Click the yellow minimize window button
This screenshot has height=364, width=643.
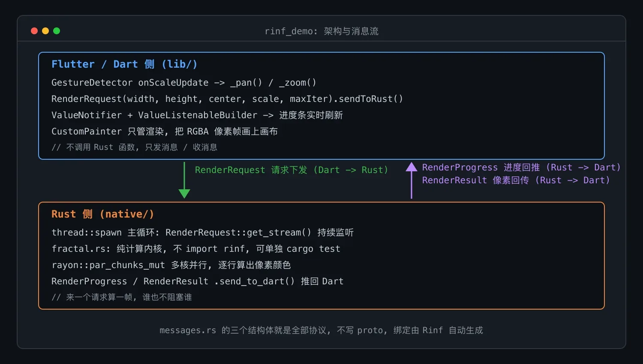45,31
